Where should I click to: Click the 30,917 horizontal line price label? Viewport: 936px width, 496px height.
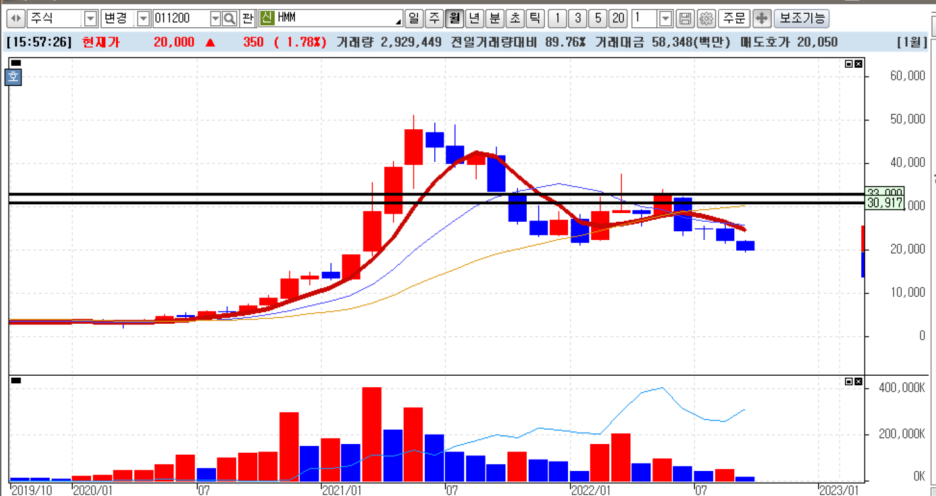(885, 203)
